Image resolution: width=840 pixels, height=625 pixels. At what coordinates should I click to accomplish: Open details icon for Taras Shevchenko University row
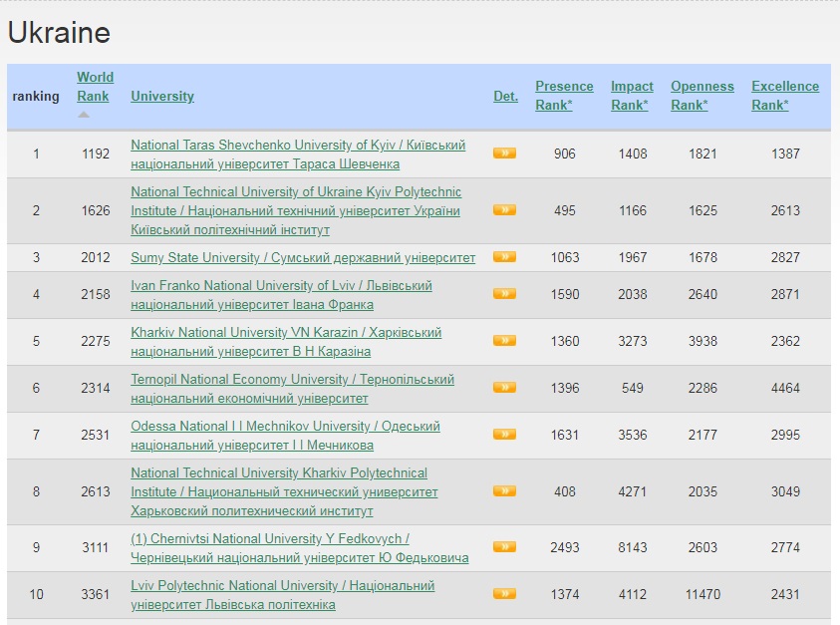pos(504,154)
